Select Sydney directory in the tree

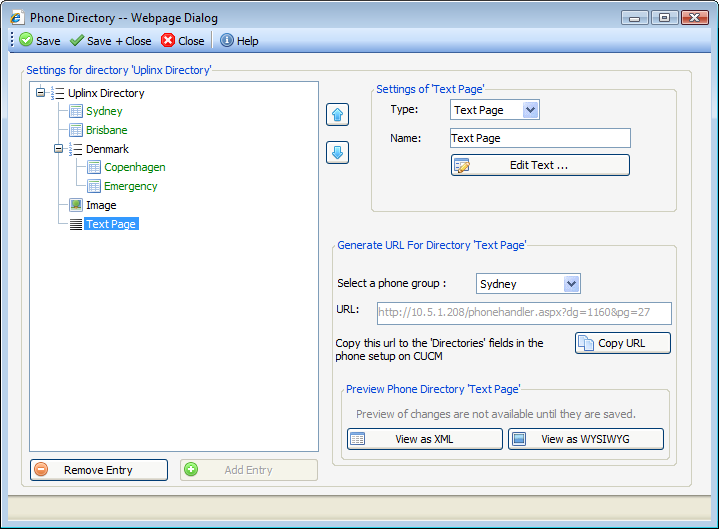coord(104,111)
